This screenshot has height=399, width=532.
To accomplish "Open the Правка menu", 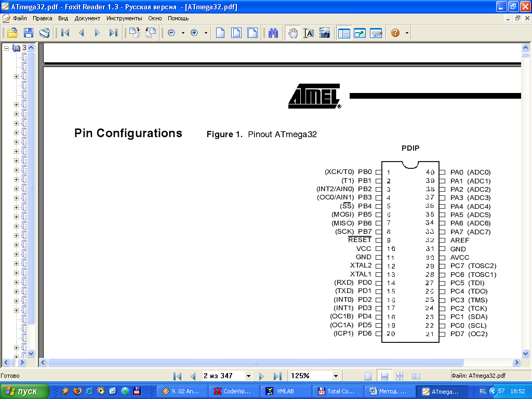I will (43, 18).
